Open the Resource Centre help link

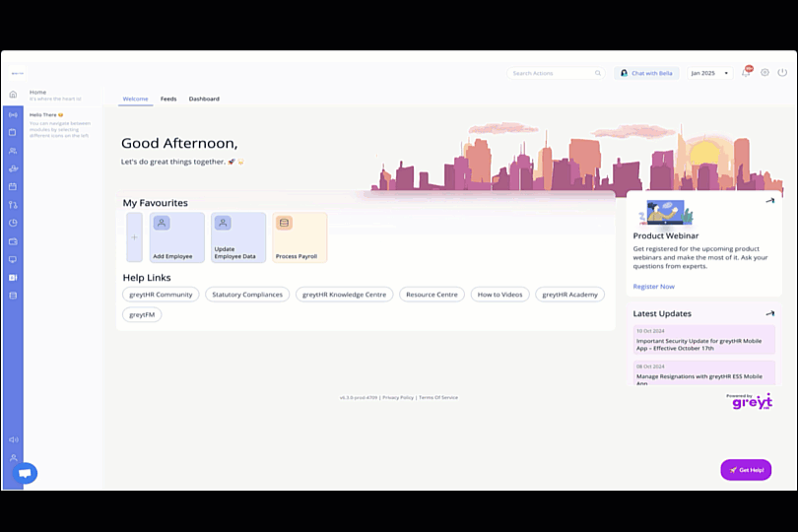tap(432, 295)
